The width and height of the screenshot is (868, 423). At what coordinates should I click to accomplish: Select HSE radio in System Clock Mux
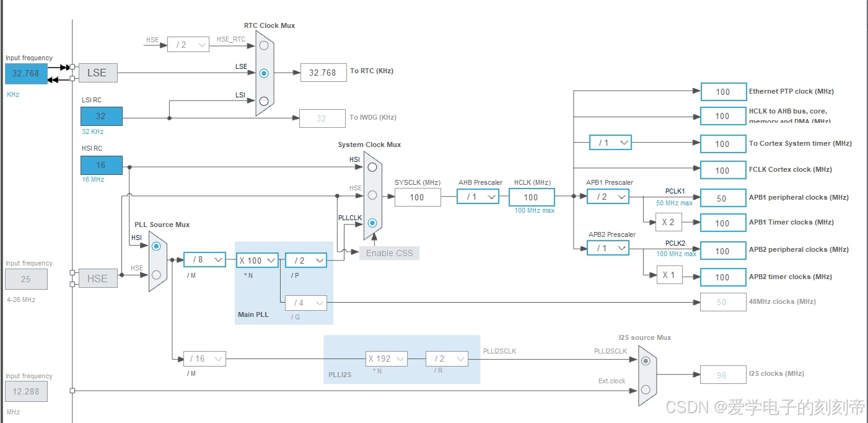(372, 195)
